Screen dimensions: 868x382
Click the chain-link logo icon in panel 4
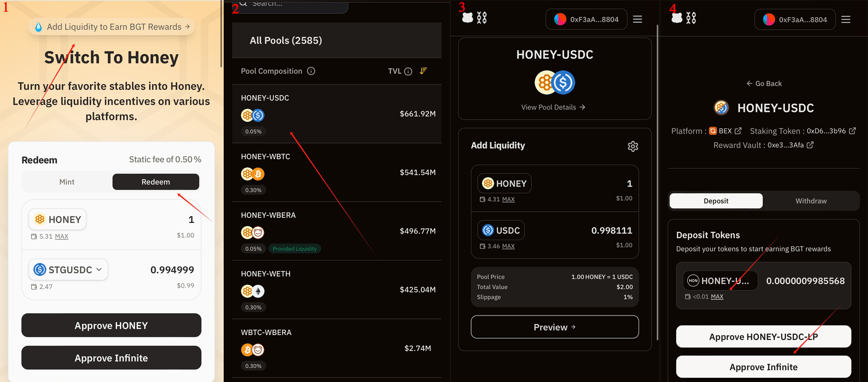(x=691, y=18)
